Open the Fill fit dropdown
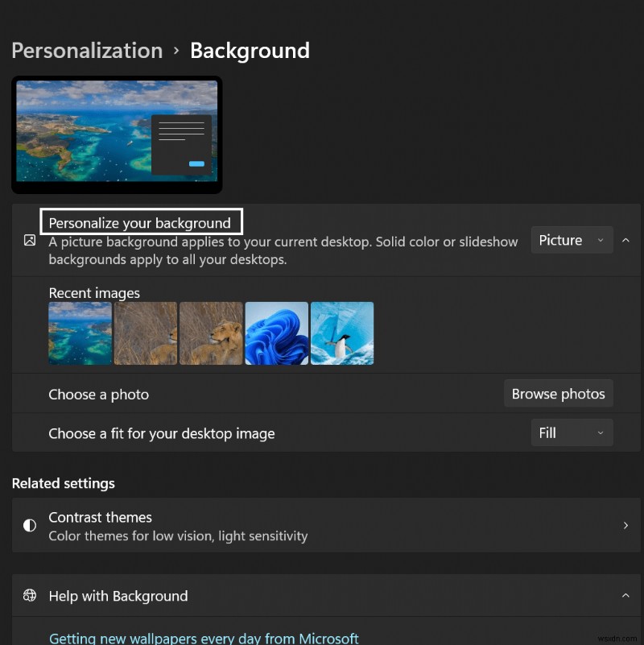The height and width of the screenshot is (645, 644). point(572,433)
